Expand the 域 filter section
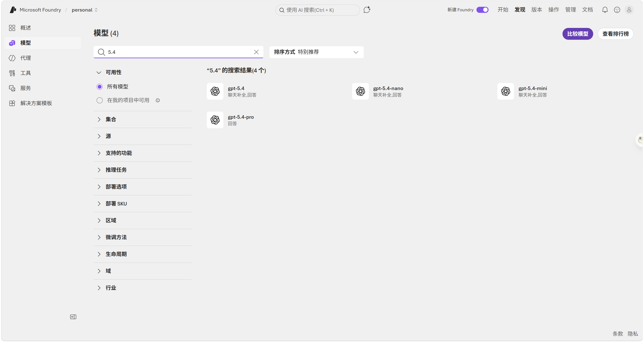 point(143,271)
